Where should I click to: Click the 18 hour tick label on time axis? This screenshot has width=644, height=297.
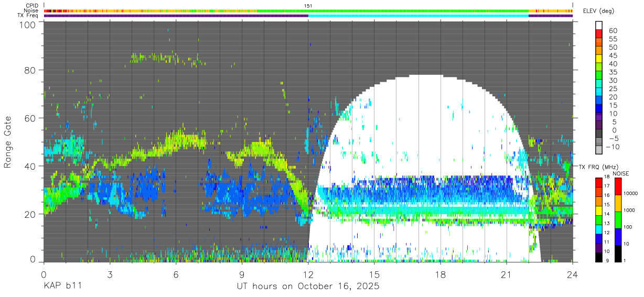[441, 275]
